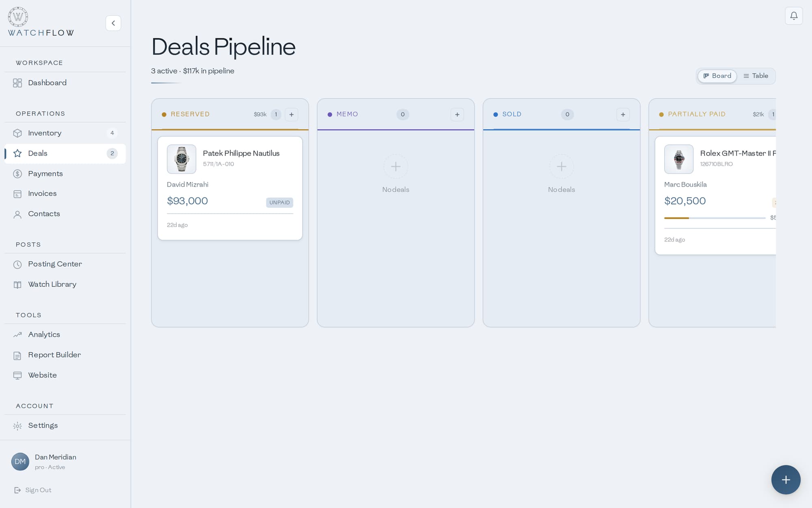This screenshot has width=812, height=508.
Task: Open the Payments section
Action: point(65,174)
